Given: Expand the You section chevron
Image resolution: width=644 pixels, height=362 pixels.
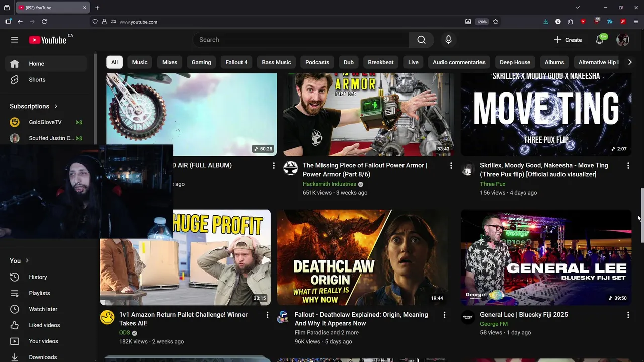Looking at the screenshot, I should coord(27,261).
